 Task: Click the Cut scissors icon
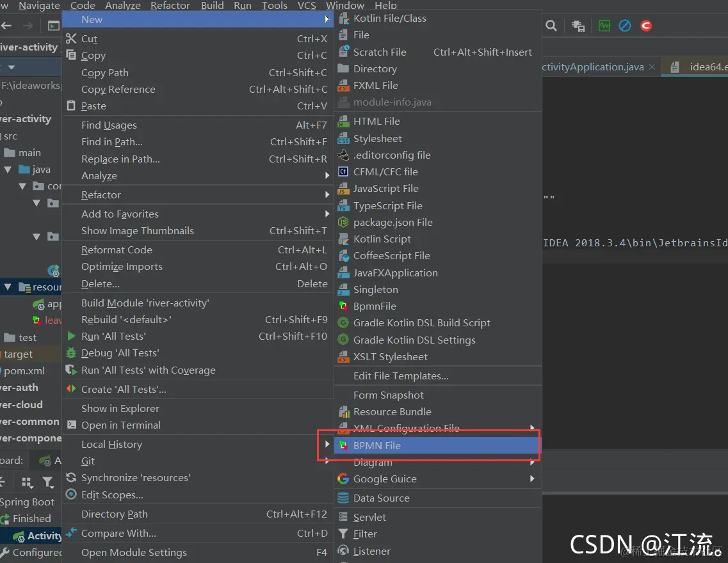click(71, 38)
